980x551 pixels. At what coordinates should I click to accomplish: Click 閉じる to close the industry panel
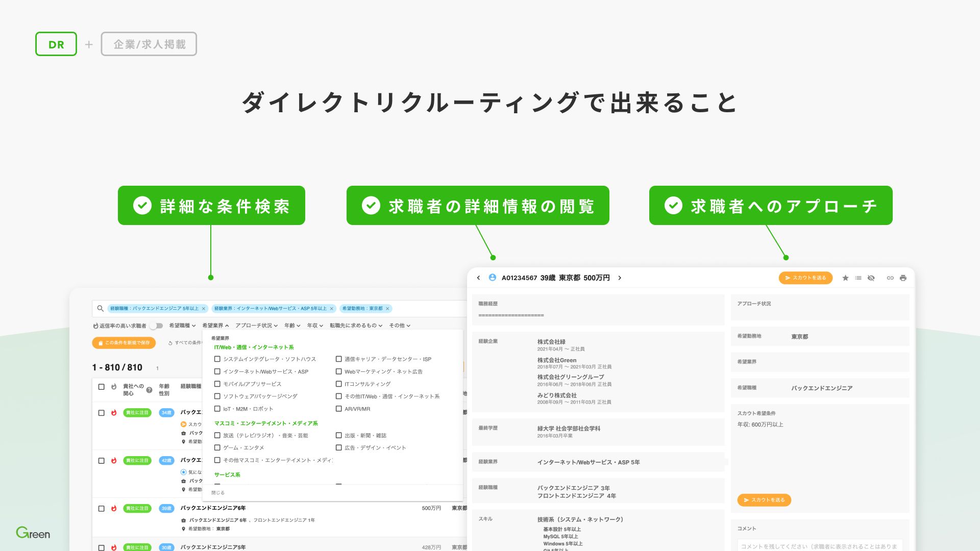point(218,493)
